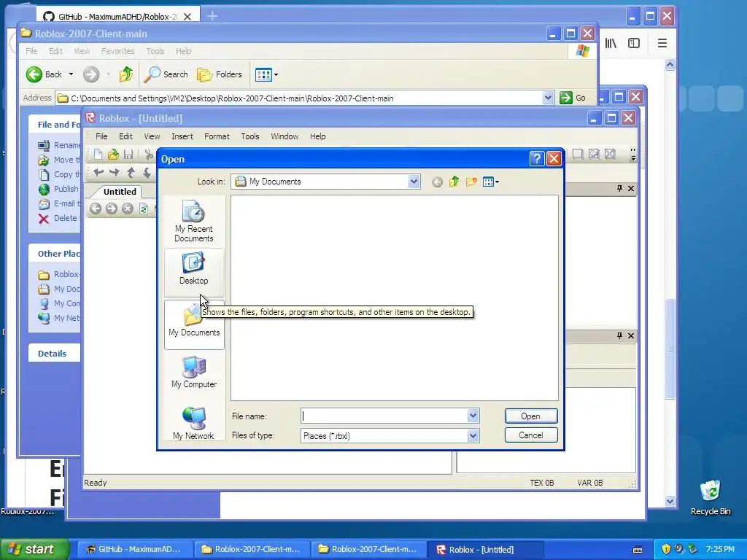Expand the Explorer address bar dropdown
The height and width of the screenshot is (560, 747).
pos(548,98)
